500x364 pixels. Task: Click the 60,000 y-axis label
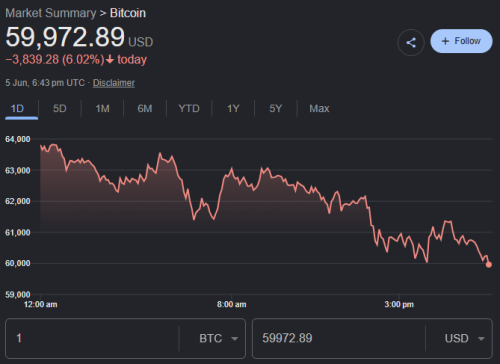pyautogui.click(x=18, y=263)
